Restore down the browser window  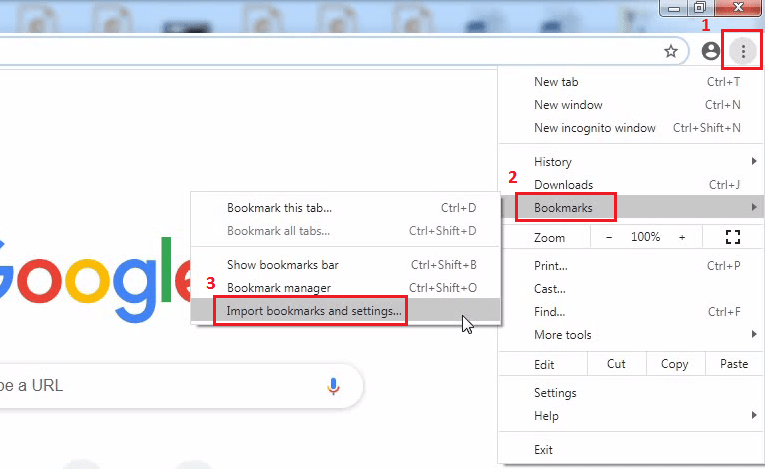coord(699,7)
